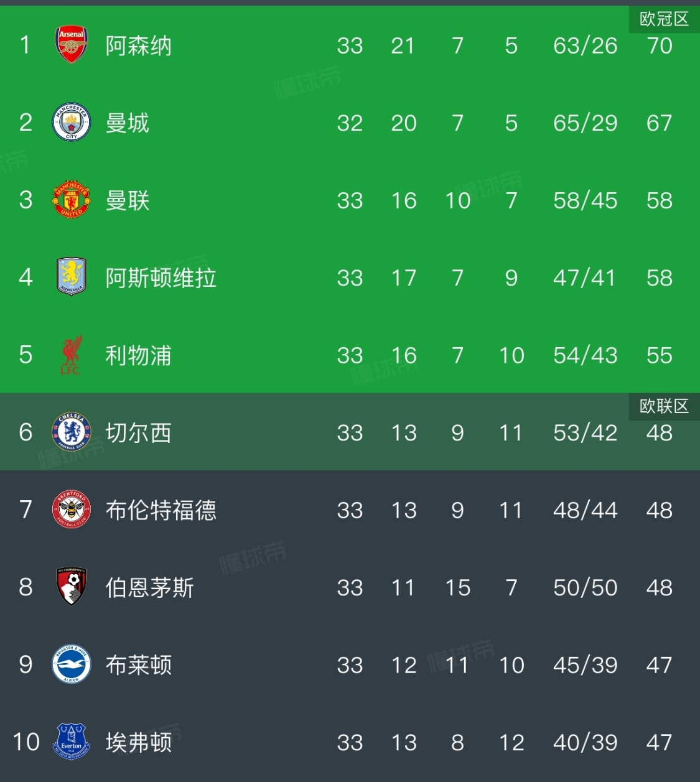Tap the Chelsea club badge
Image resolution: width=700 pixels, height=782 pixels.
[72, 432]
